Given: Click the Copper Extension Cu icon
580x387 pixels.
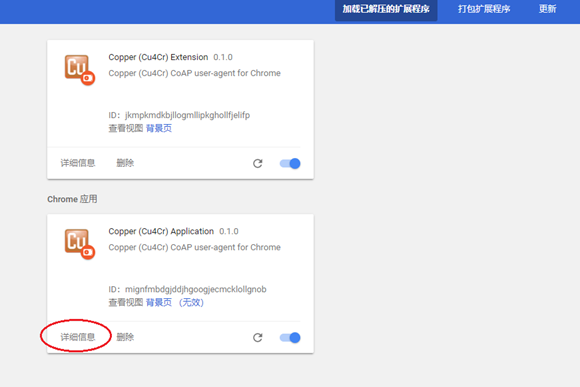Looking at the screenshot, I should [x=80, y=70].
